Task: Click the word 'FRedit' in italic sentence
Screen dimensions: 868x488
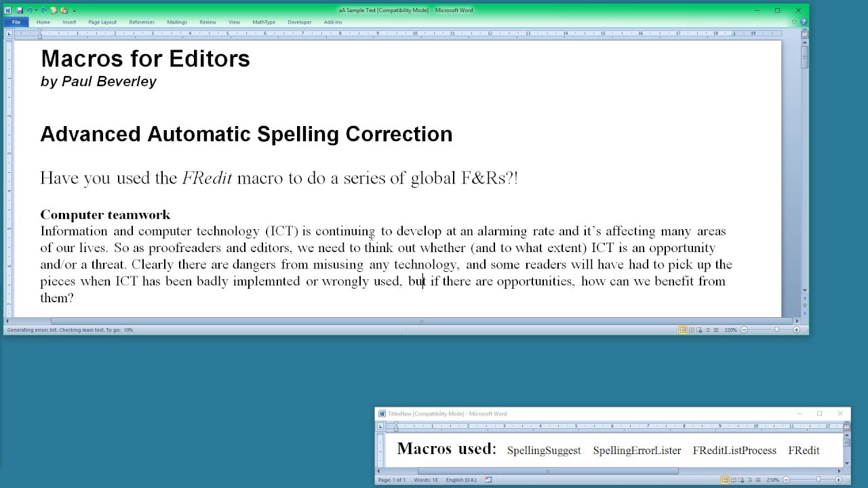Action: 207,178
